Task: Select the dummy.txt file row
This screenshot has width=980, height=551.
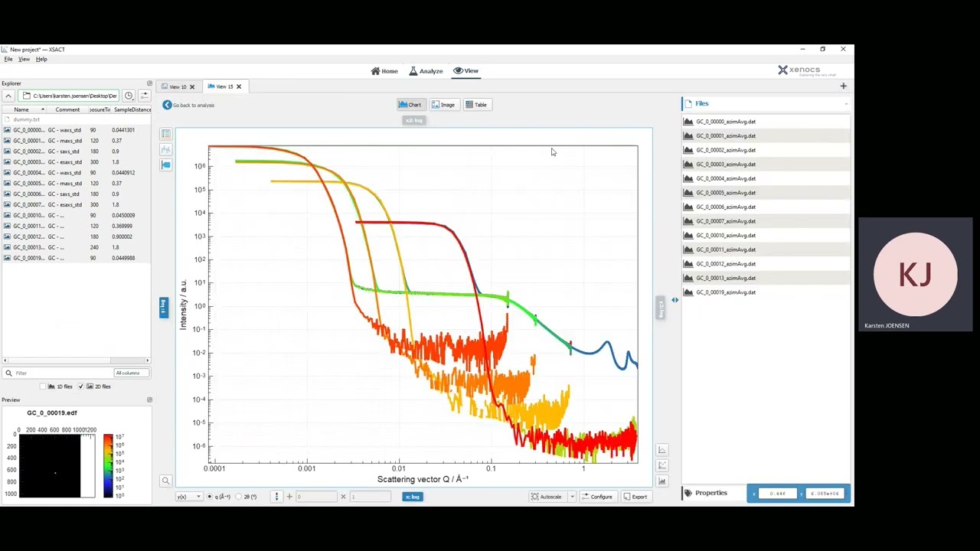Action: click(75, 119)
